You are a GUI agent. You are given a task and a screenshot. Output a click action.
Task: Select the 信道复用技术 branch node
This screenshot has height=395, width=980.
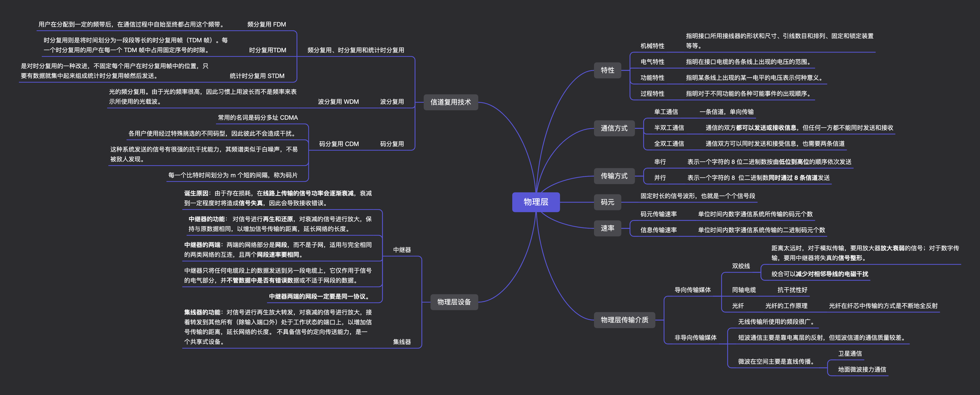(x=450, y=102)
